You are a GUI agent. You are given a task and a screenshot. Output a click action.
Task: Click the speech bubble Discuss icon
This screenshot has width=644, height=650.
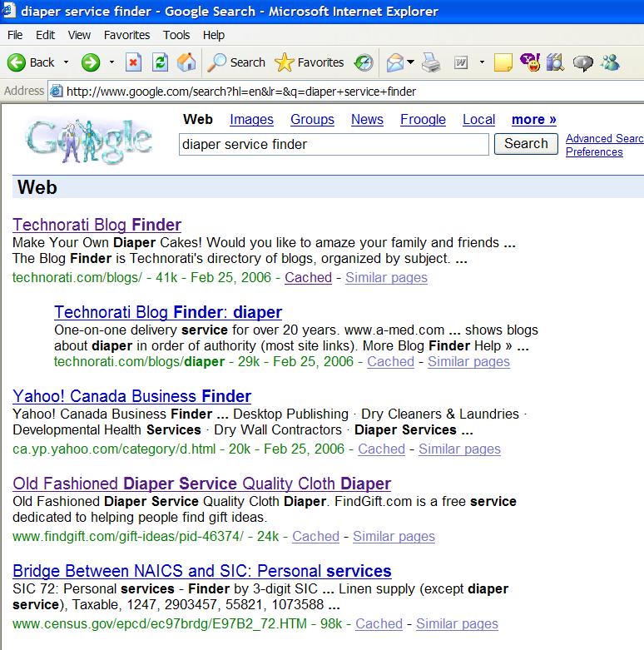(x=582, y=63)
